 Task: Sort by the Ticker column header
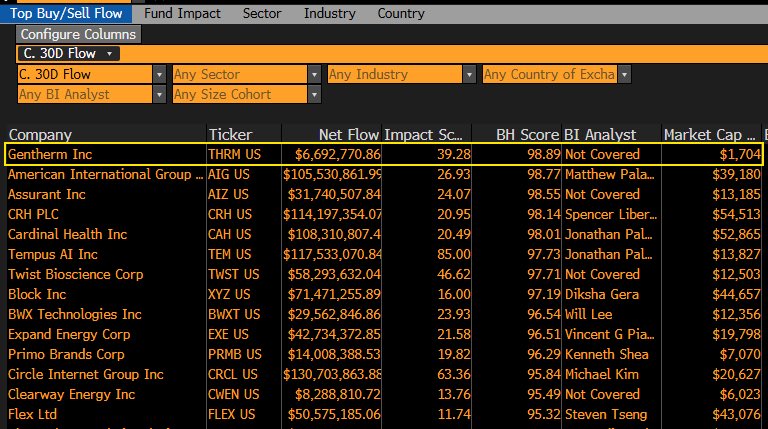[x=230, y=135]
